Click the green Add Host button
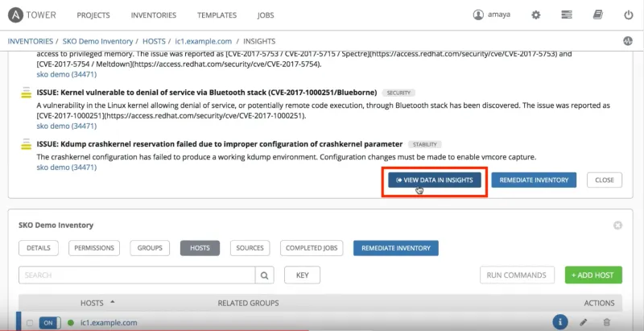This screenshot has width=644, height=331. coord(592,275)
